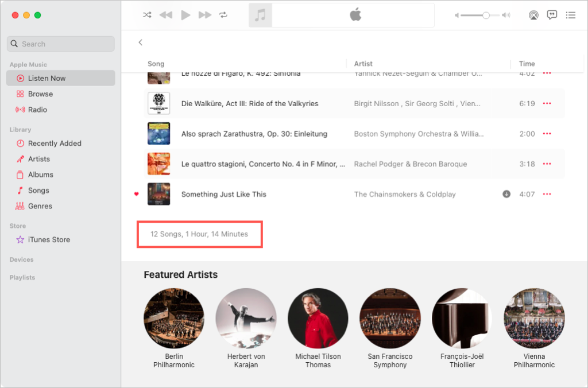Click the Browse grid icon

click(20, 94)
